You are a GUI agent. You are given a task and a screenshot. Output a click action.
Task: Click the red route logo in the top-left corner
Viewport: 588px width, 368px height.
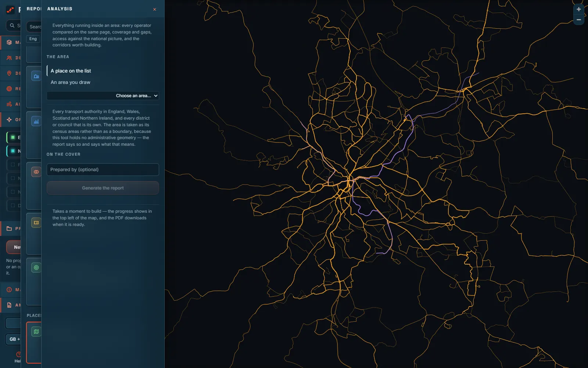coord(10,10)
